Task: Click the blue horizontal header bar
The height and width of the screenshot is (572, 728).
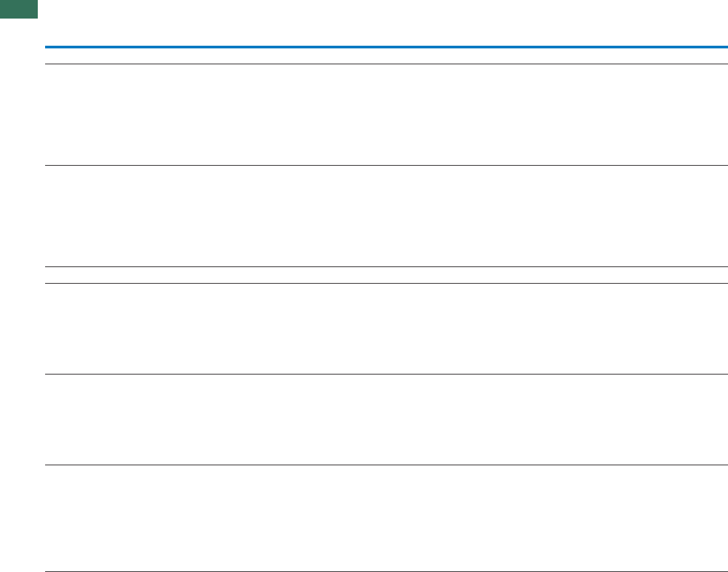Action: 386,47
